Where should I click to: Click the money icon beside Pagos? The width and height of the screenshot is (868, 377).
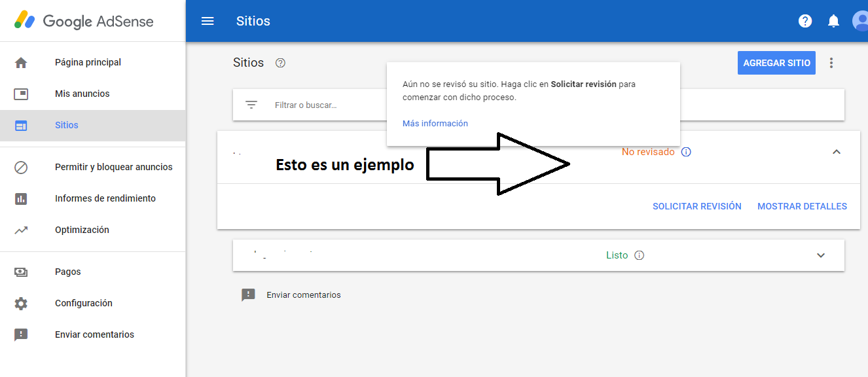[21, 272]
